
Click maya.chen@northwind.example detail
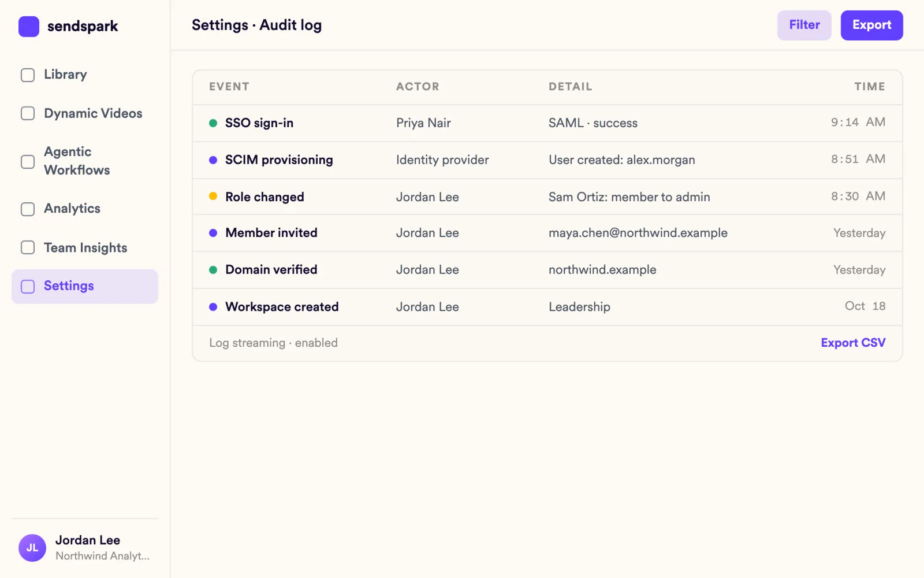(x=638, y=233)
